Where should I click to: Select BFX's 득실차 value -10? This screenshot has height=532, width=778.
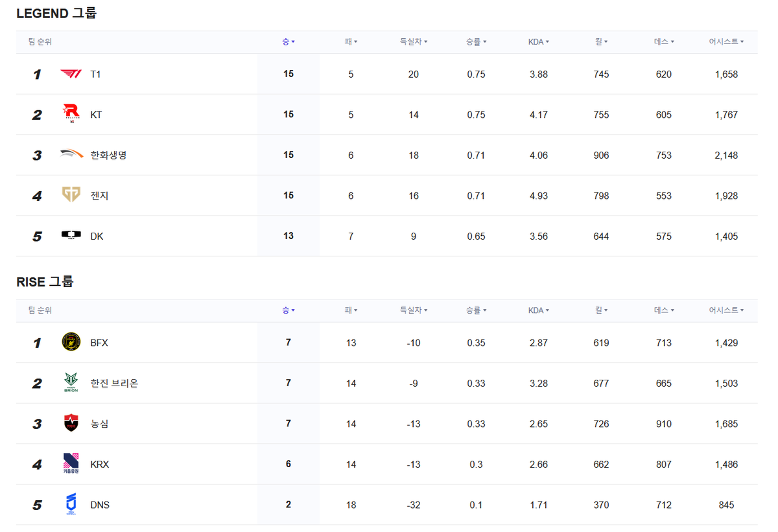[414, 343]
